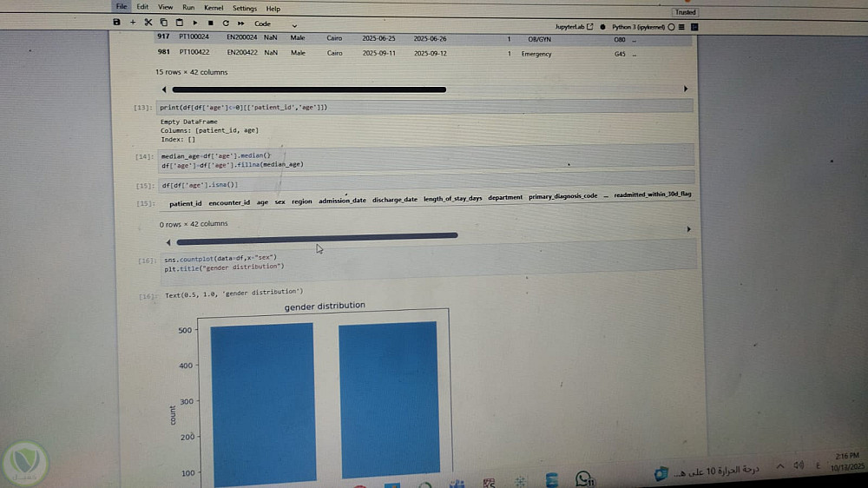Open the View menu
Screen dimensions: 868x488
click(165, 7)
